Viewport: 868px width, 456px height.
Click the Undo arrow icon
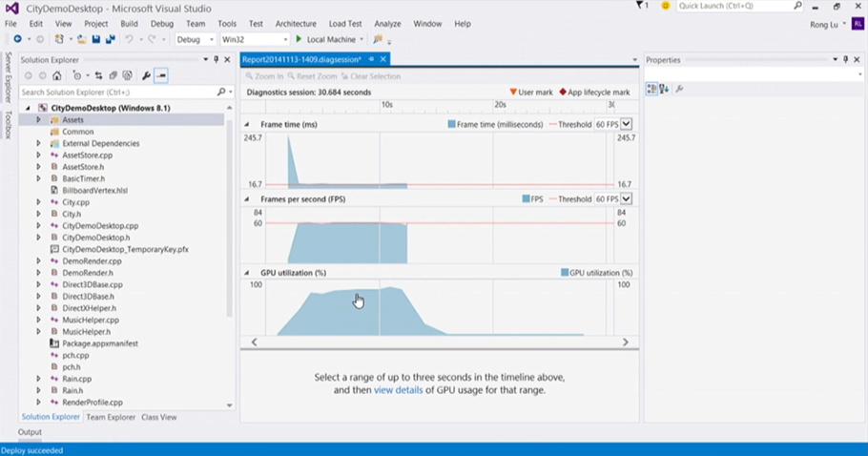[x=129, y=39]
